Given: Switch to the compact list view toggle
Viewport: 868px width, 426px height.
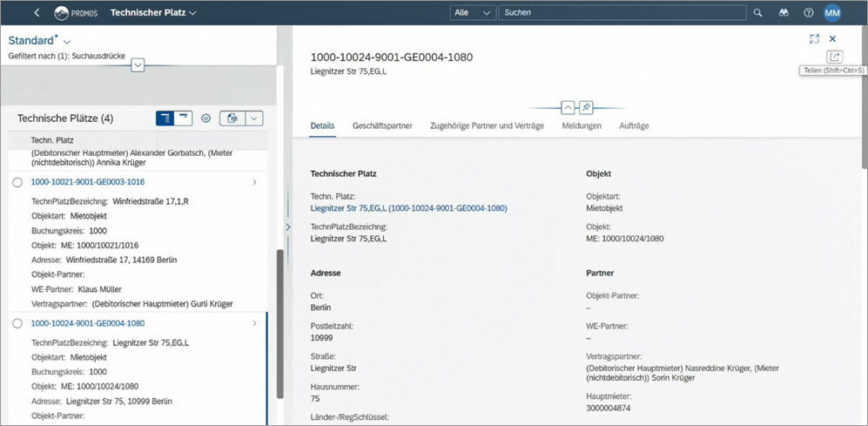Looking at the screenshot, I should (184, 118).
